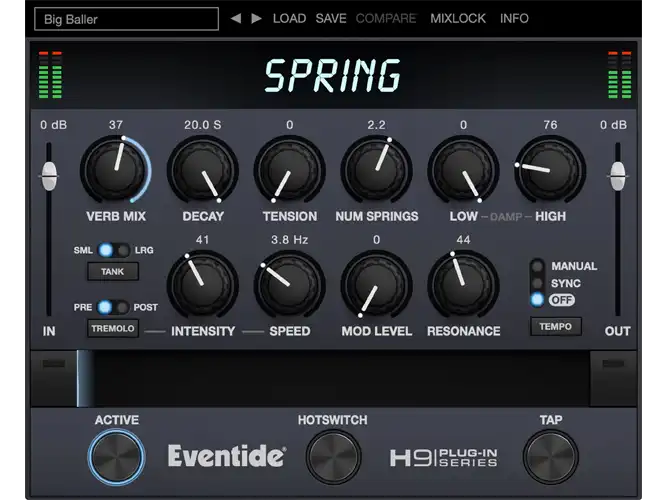
Task: Click the previous preset arrow
Action: pos(236,18)
